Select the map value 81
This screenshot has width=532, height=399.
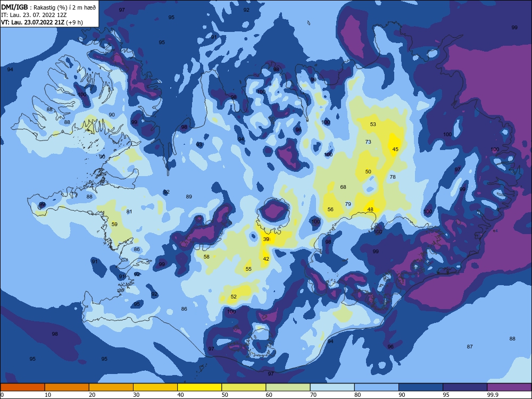pos(129,212)
